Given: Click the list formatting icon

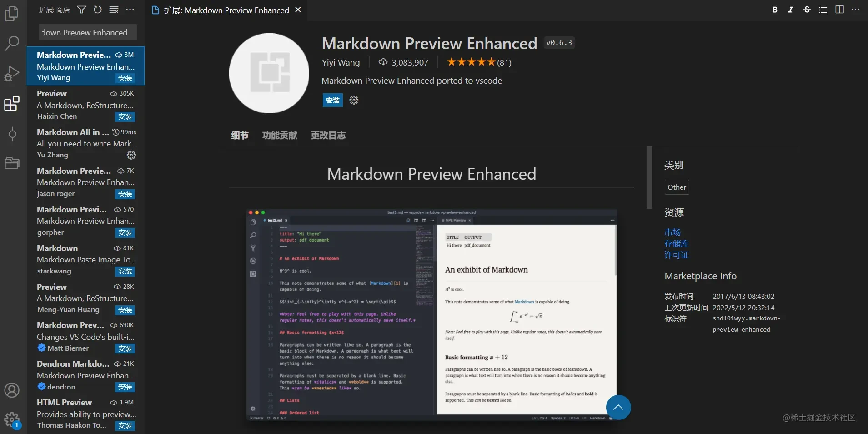Looking at the screenshot, I should click(x=823, y=10).
